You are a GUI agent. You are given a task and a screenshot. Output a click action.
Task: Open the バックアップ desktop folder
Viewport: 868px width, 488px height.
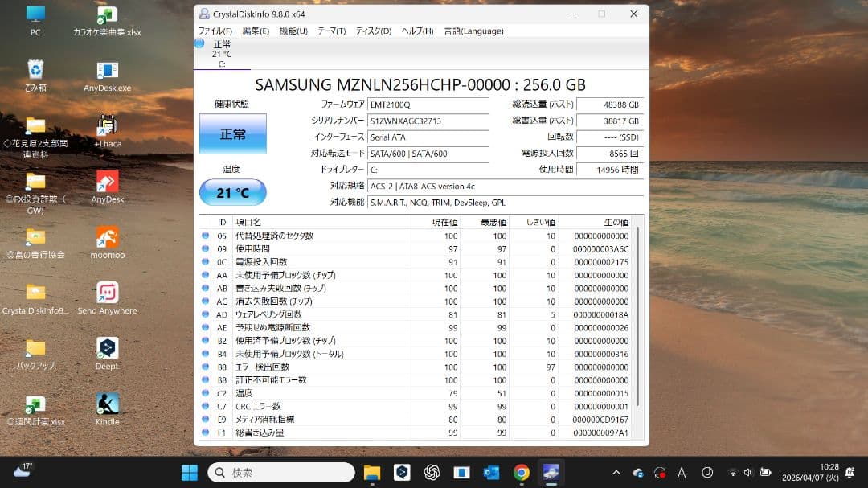coord(35,354)
